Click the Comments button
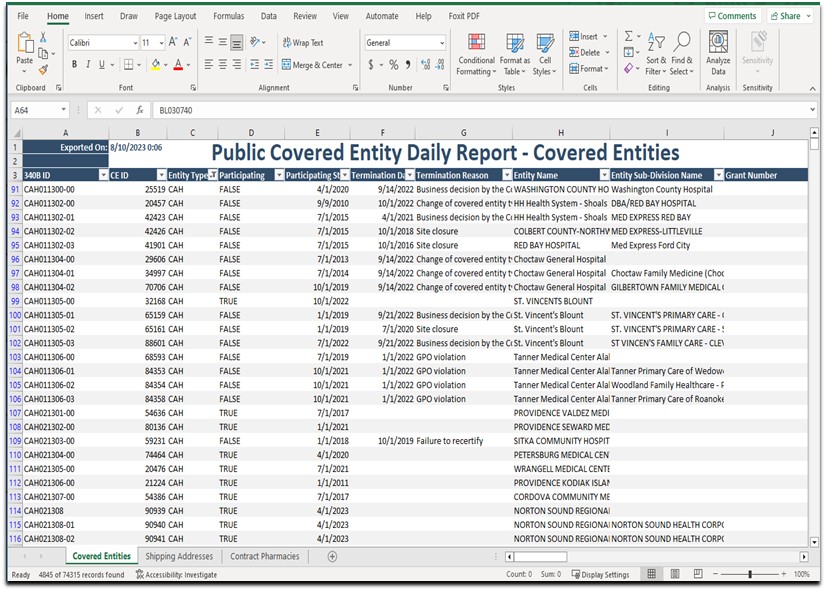The image size is (826, 591). [732, 16]
